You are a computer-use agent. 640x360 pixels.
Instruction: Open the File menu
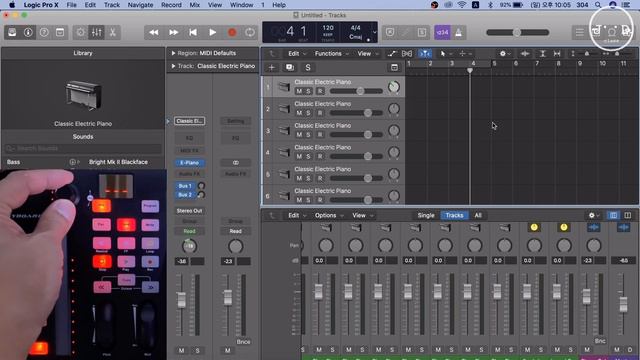coord(71,5)
